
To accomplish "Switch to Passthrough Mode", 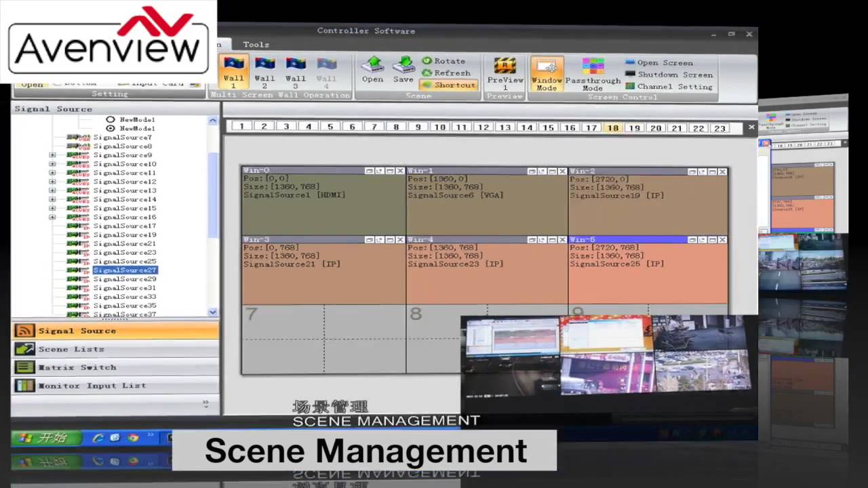I will (x=593, y=75).
